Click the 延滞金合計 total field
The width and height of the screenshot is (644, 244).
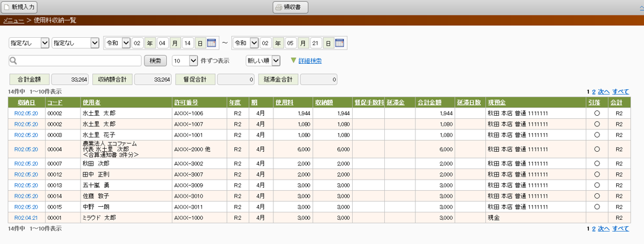click(319, 79)
